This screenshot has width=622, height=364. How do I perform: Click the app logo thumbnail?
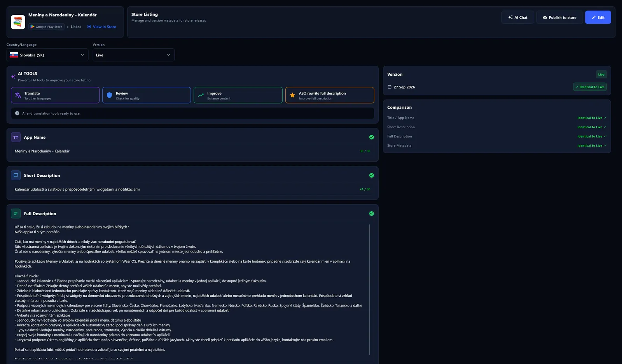pyautogui.click(x=18, y=22)
